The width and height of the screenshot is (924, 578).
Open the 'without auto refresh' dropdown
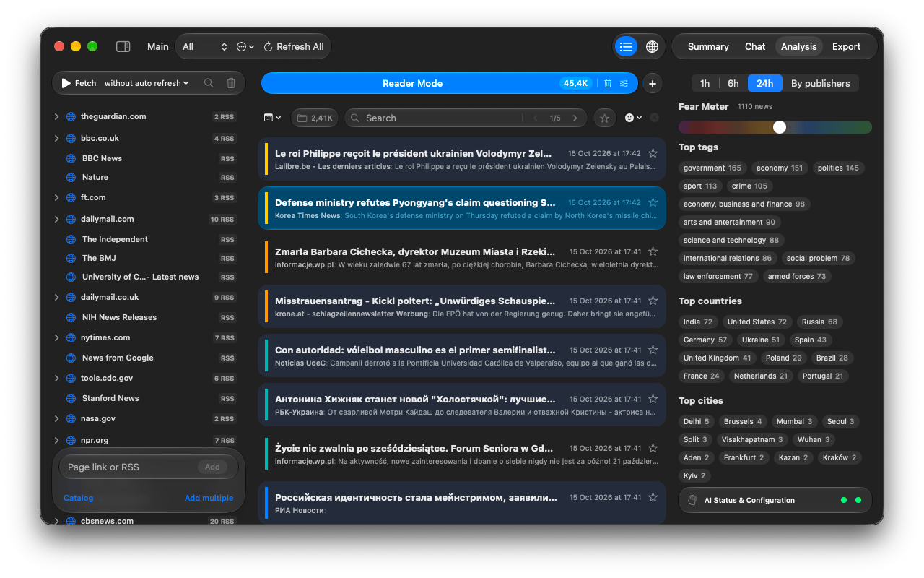[x=147, y=83]
